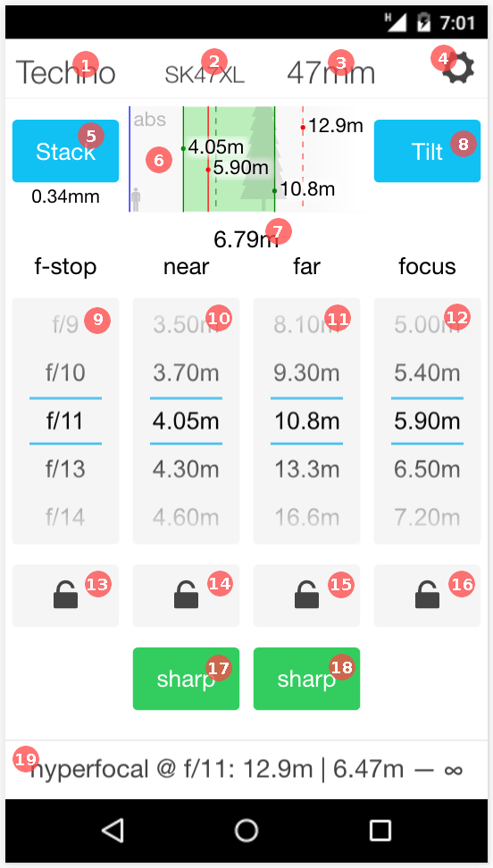Tap the sharp button under far column
Viewport: 493px width, 868px height.
point(306,679)
